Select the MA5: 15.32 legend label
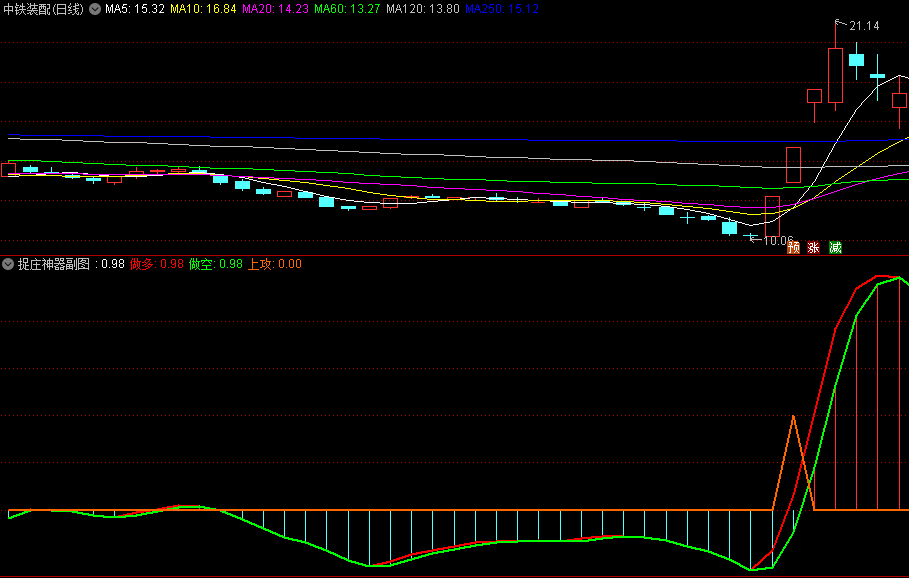The width and height of the screenshot is (909, 578). tap(135, 9)
